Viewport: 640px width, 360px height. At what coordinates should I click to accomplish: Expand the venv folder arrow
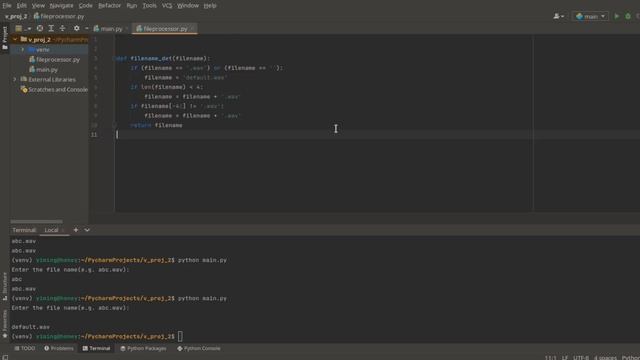pyautogui.click(x=22, y=49)
